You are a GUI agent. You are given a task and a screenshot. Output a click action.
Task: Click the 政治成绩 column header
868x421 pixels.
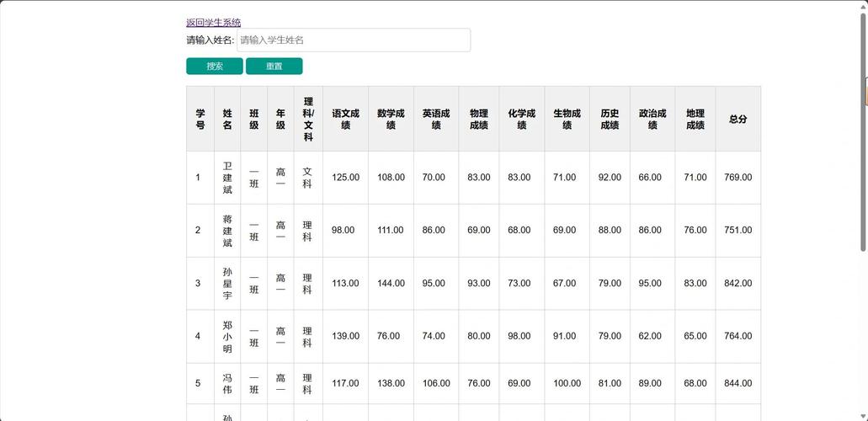pyautogui.click(x=652, y=119)
